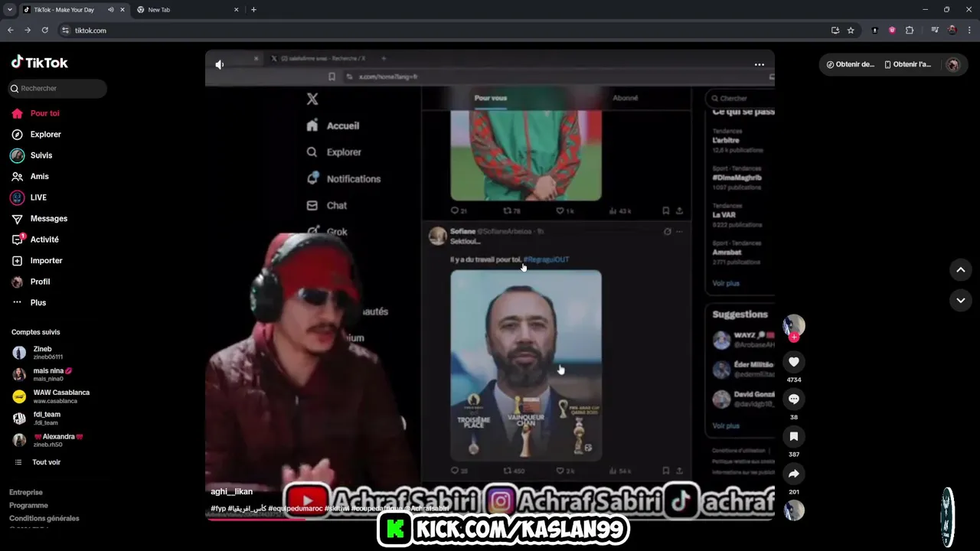The width and height of the screenshot is (980, 551).
Task: Mute the TikTok video sound
Action: [220, 64]
